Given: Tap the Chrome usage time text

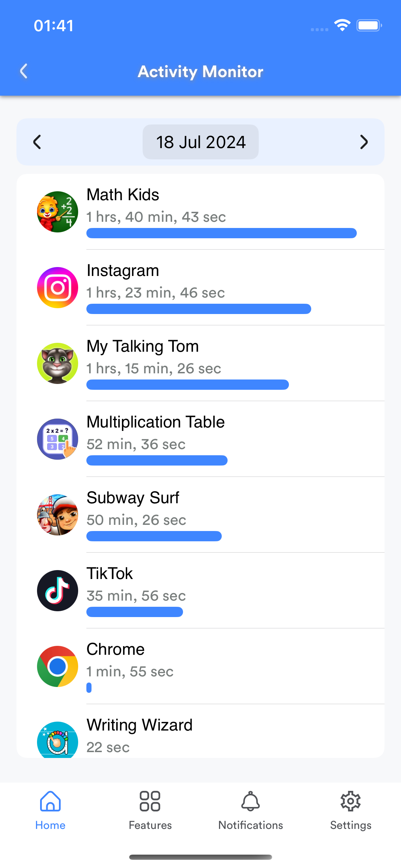Looking at the screenshot, I should (130, 672).
